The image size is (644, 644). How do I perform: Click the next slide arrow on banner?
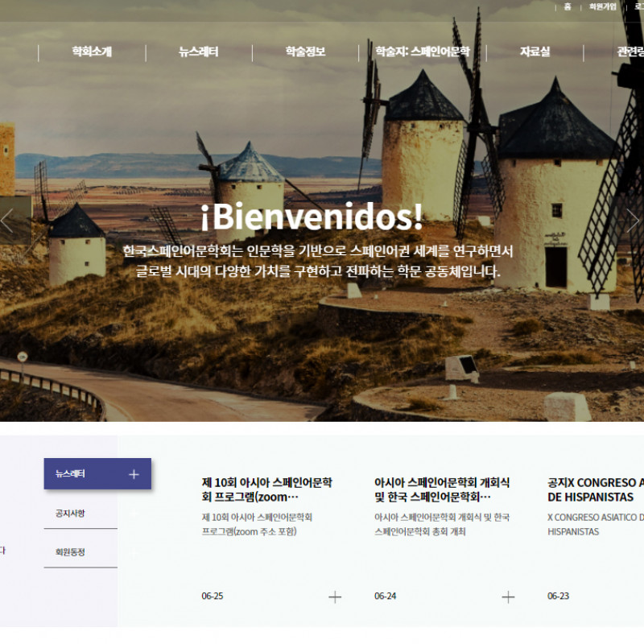(x=633, y=221)
